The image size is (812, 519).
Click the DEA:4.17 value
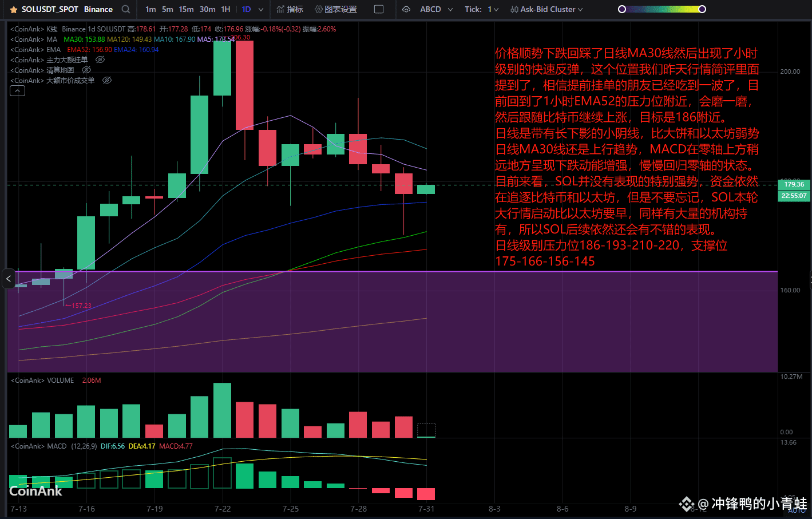(x=141, y=446)
